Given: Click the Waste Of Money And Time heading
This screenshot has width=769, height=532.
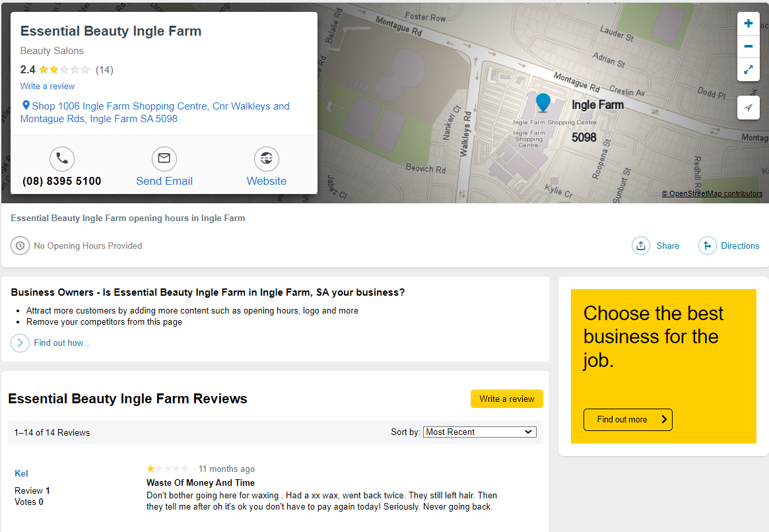Looking at the screenshot, I should 201,483.
